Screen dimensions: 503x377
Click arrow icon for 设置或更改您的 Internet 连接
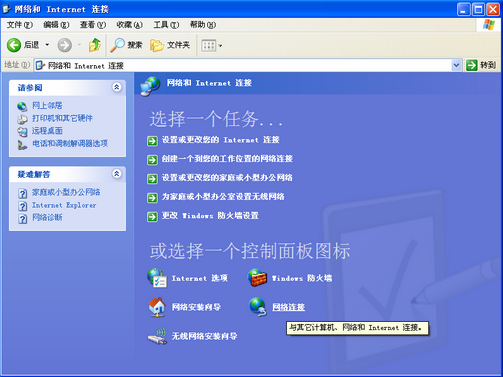coord(152,141)
